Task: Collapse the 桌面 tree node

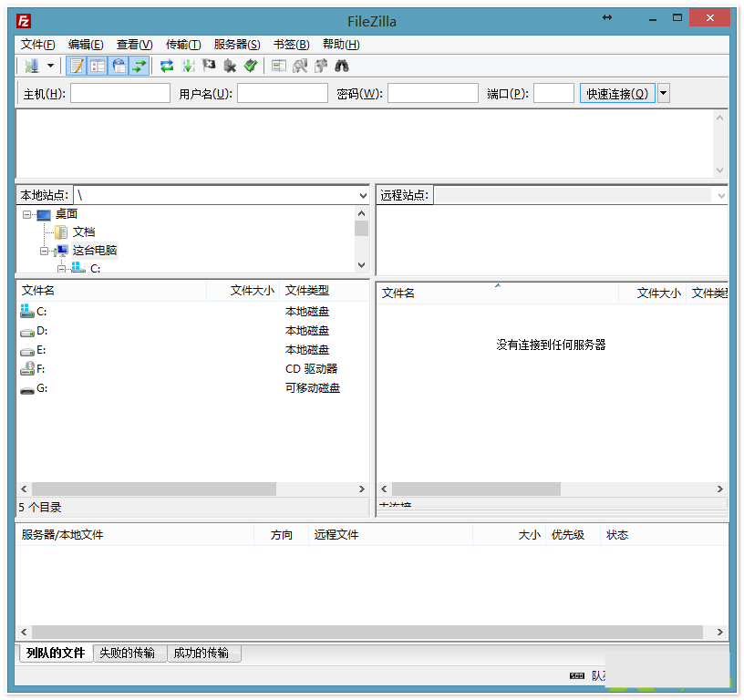Action: pos(27,214)
